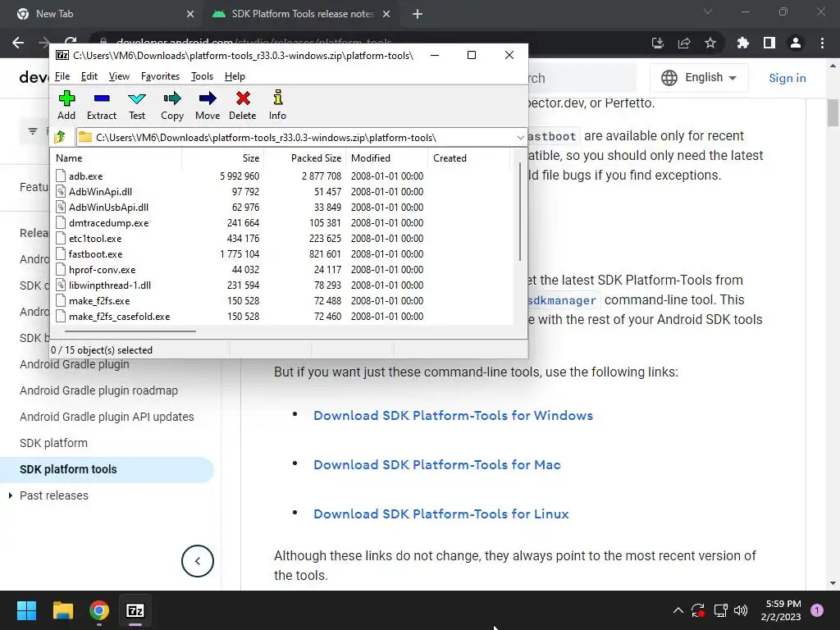Image resolution: width=840 pixels, height=630 pixels.
Task: Click the 7-Zip title bar app icon
Action: pyautogui.click(x=62, y=55)
